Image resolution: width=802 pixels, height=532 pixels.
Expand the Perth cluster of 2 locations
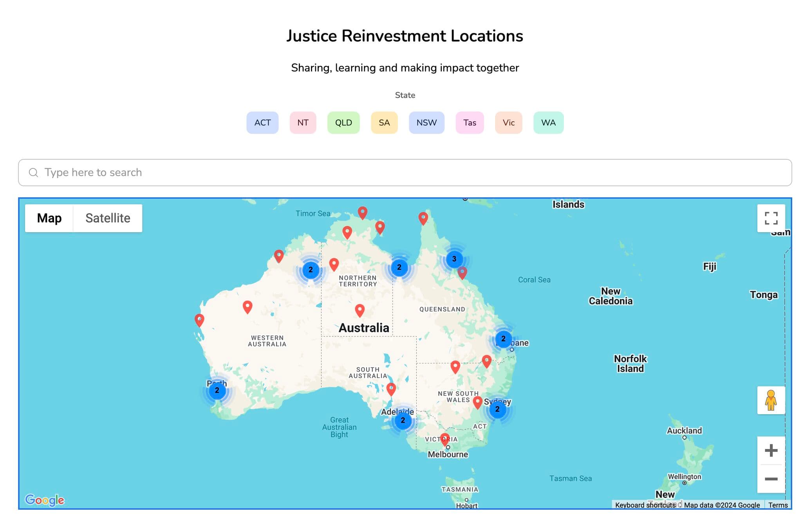217,390
